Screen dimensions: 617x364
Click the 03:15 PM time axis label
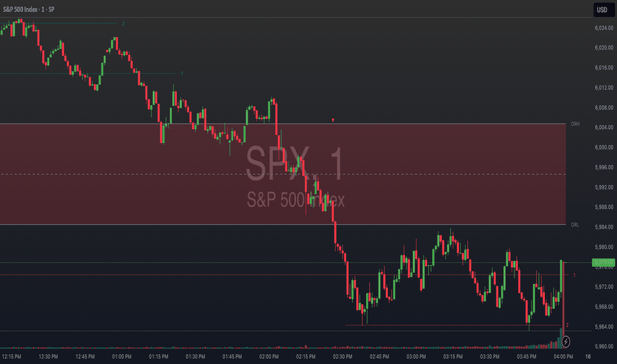pos(453,357)
